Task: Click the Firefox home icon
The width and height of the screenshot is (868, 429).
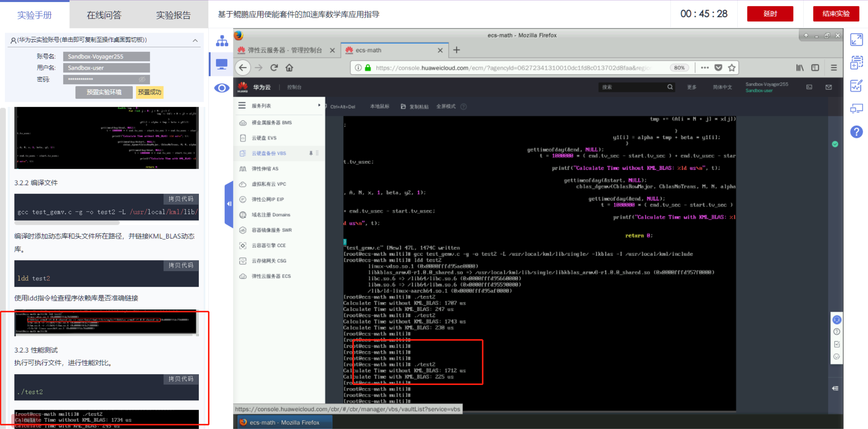Action: point(289,68)
